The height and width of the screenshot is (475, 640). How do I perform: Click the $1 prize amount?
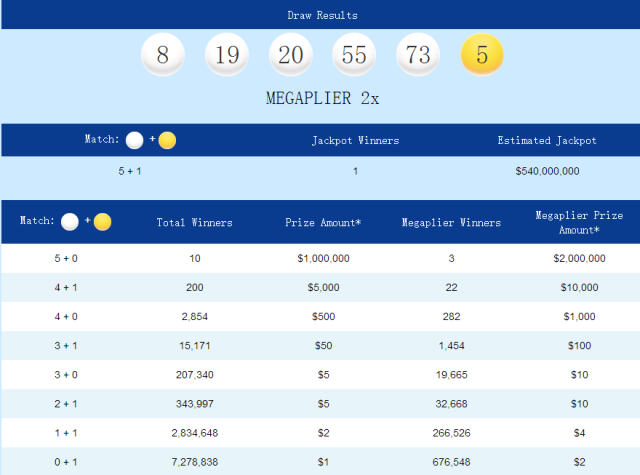click(323, 462)
